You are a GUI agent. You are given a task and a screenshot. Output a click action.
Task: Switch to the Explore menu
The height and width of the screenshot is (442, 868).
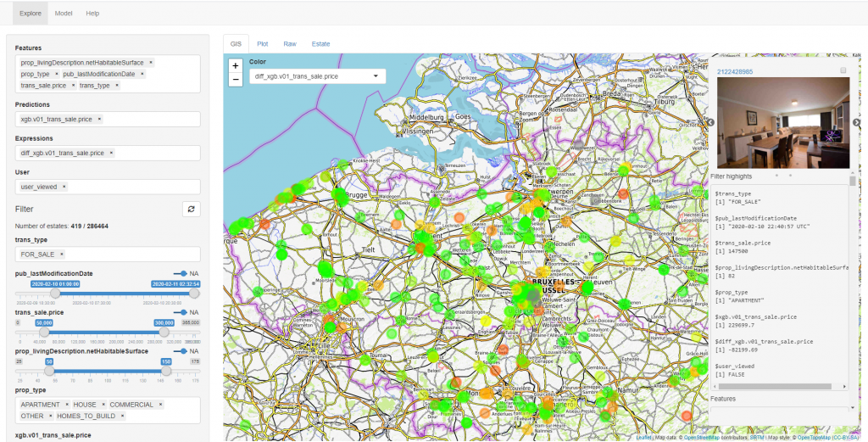31,14
